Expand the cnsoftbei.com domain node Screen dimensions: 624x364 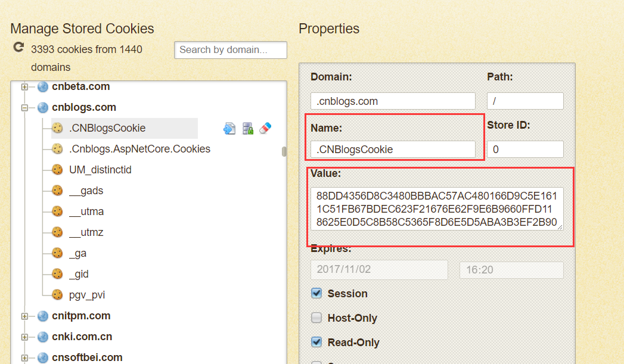coord(24,357)
